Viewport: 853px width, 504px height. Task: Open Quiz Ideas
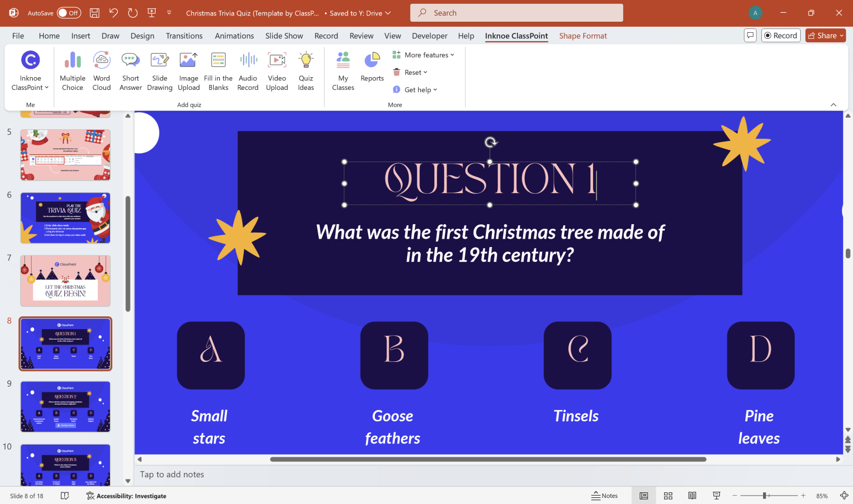[305, 70]
